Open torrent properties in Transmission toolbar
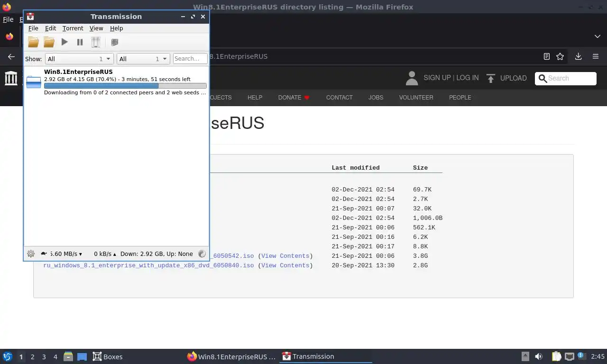Screen dimensions: 607x364 coord(114,42)
